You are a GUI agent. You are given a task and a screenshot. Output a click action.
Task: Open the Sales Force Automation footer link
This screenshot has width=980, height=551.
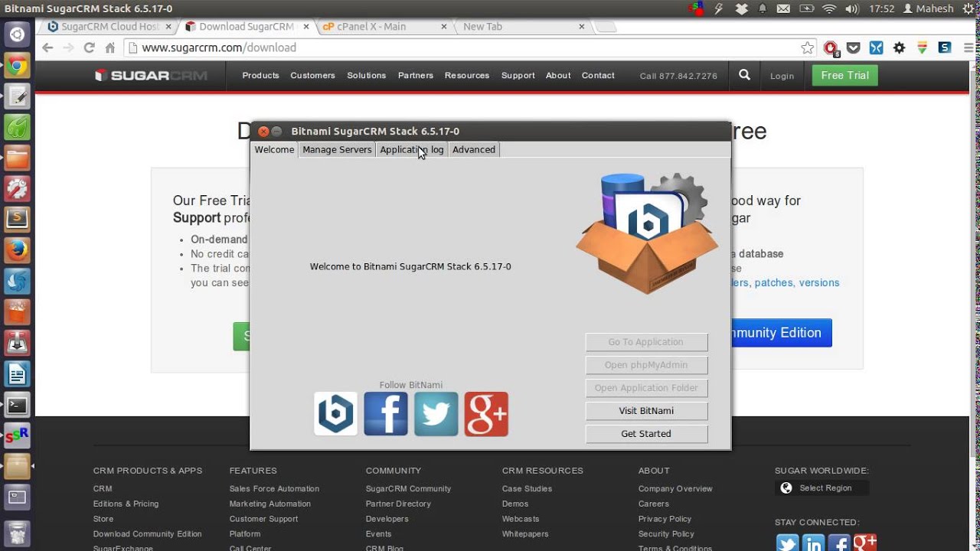(274, 489)
